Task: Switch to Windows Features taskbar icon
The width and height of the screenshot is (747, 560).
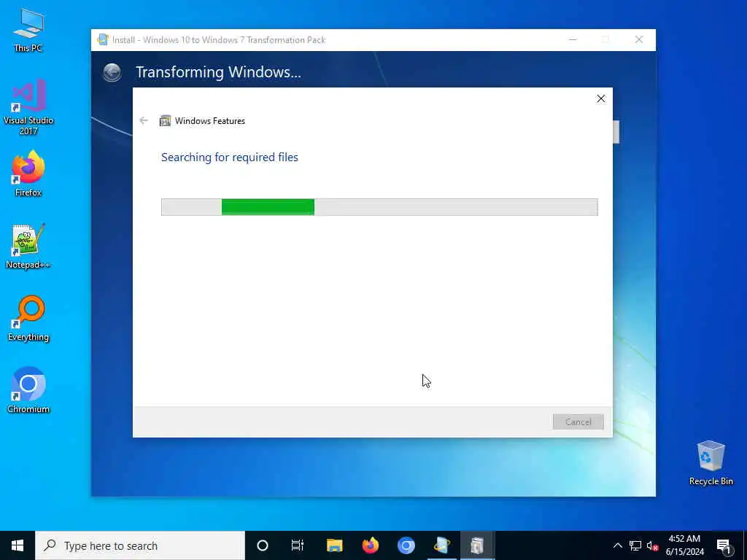Action: 477,545
